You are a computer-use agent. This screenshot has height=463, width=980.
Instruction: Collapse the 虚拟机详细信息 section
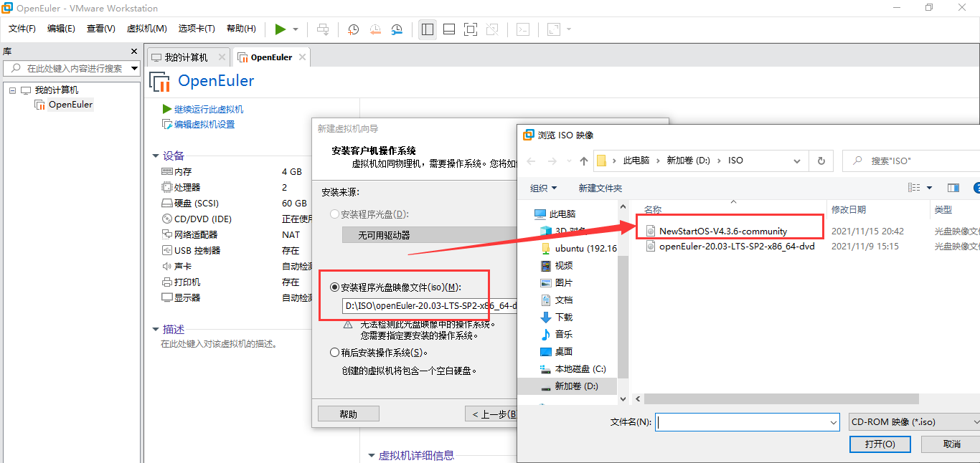(x=371, y=455)
